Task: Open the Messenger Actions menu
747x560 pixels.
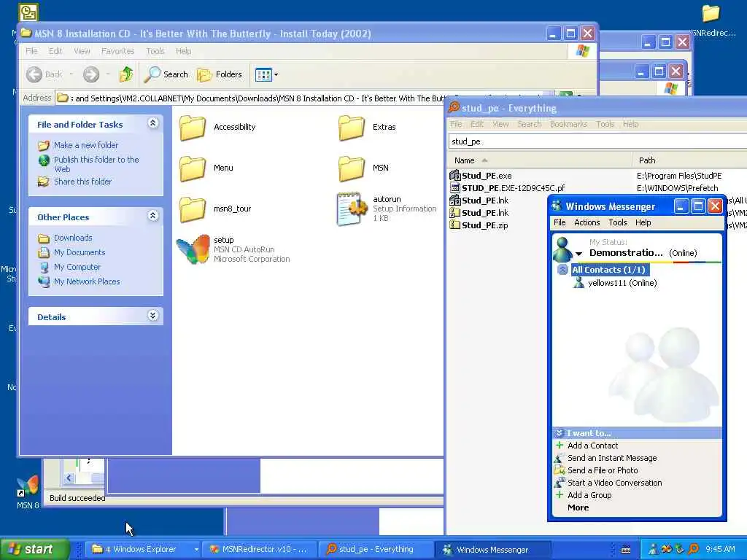Action: (x=587, y=222)
